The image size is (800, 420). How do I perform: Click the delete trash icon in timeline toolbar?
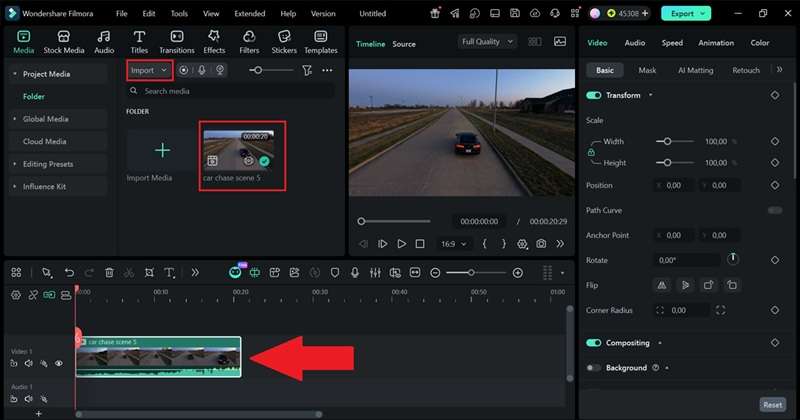point(109,273)
